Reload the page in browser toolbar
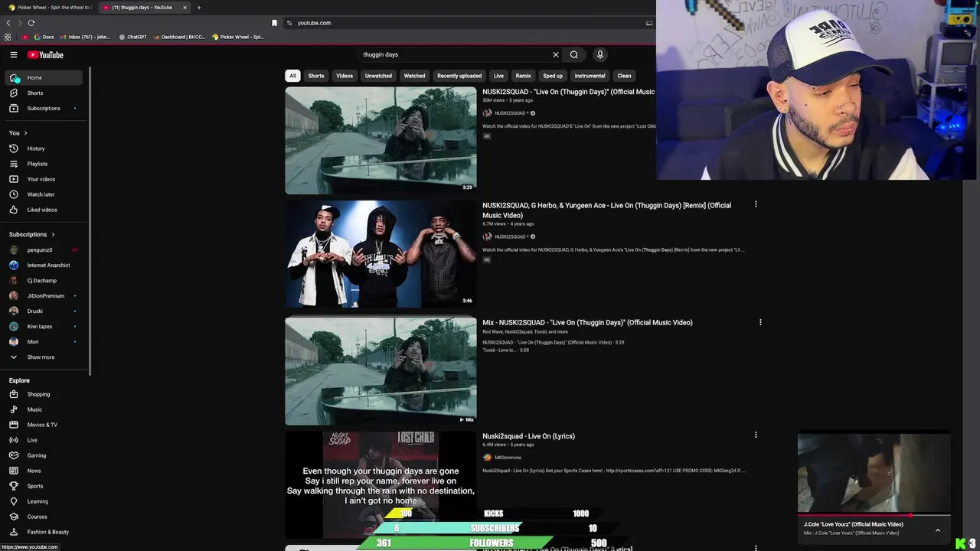Viewport: 980px width, 551px height. pyautogui.click(x=31, y=23)
